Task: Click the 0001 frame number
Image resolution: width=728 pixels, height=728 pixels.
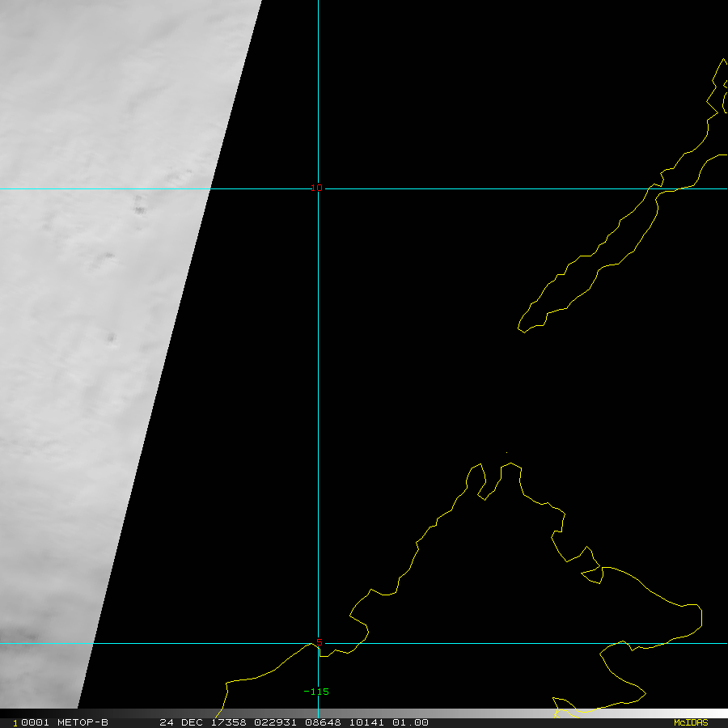Action: coord(31,722)
